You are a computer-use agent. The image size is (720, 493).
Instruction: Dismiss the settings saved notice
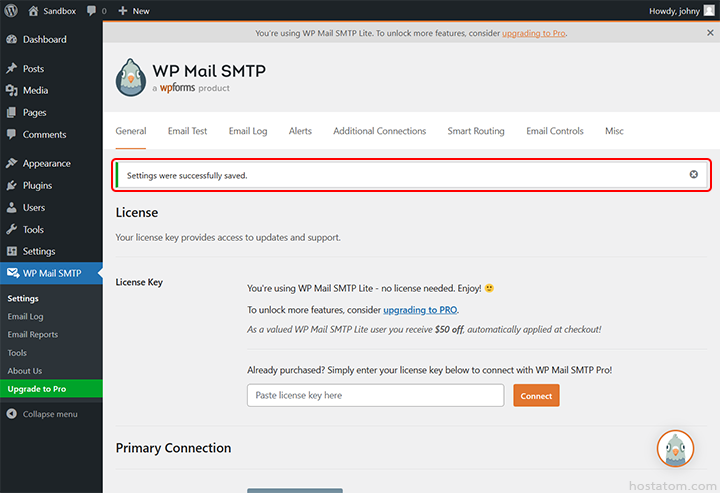[x=694, y=175]
